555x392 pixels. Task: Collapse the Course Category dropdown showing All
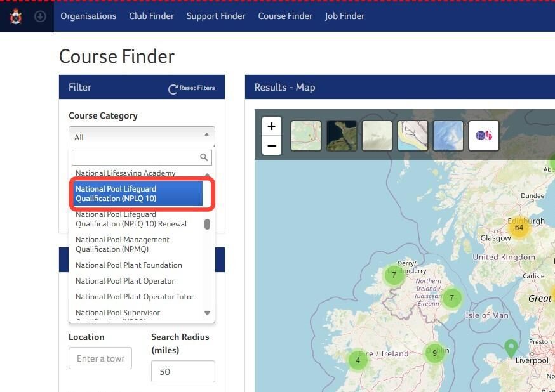142,137
